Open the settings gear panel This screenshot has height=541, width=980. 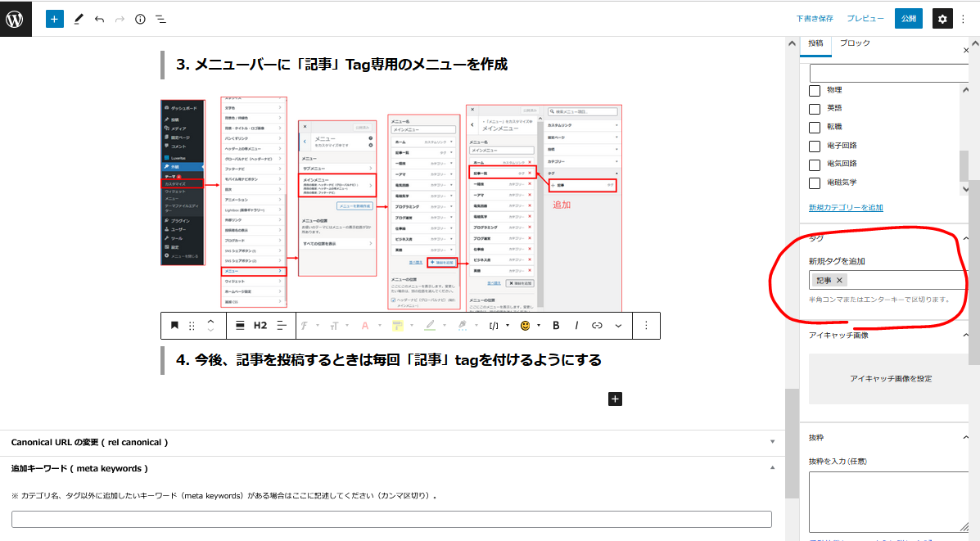942,19
